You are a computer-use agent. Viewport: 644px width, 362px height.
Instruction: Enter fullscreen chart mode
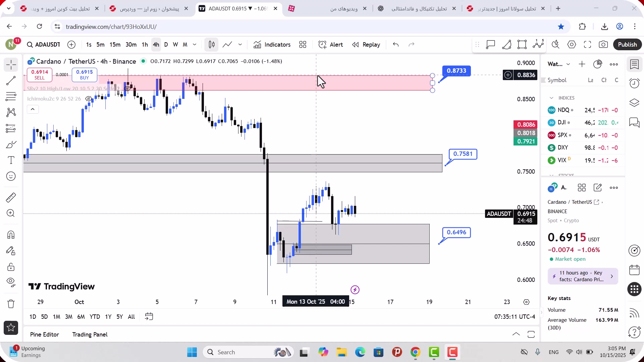coord(587,45)
